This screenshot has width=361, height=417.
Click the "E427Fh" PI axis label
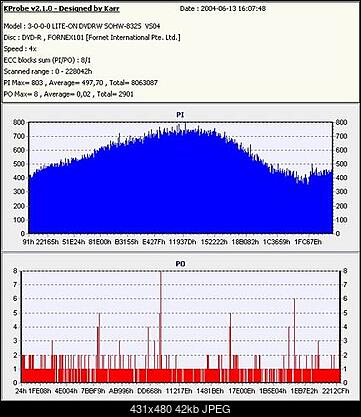click(x=154, y=242)
